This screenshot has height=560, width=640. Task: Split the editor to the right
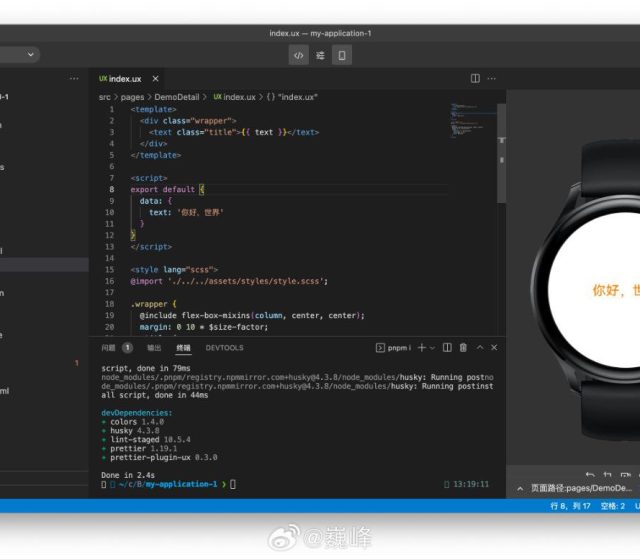tap(475, 79)
